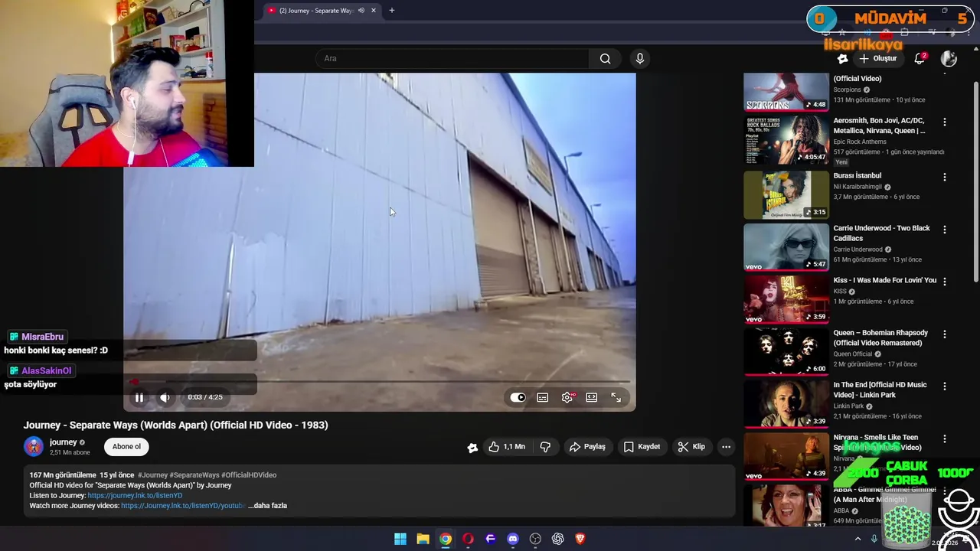
Task: Open the journey.lnk.to/listenYD link
Action: 135,496
